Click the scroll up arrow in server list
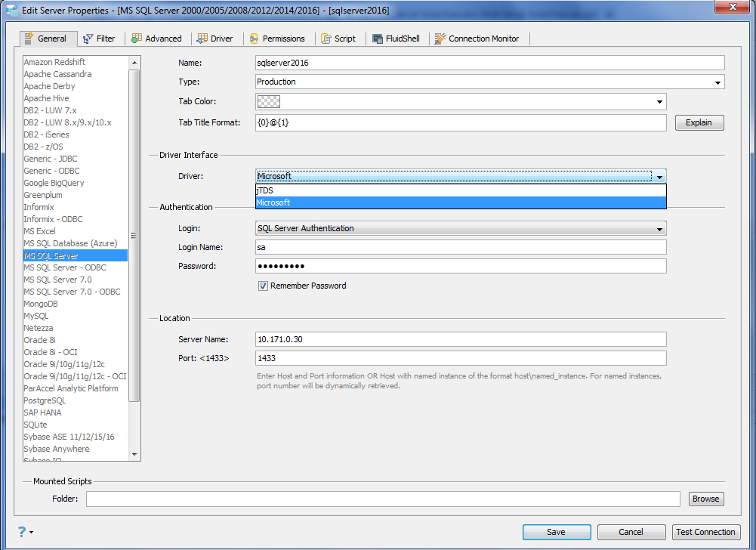The image size is (756, 550). pos(134,63)
